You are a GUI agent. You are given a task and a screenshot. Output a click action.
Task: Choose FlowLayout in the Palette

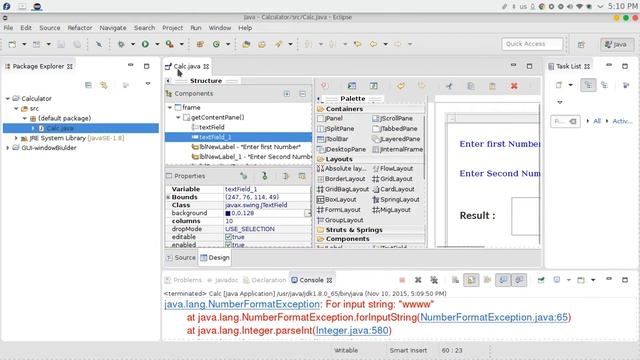(393, 168)
